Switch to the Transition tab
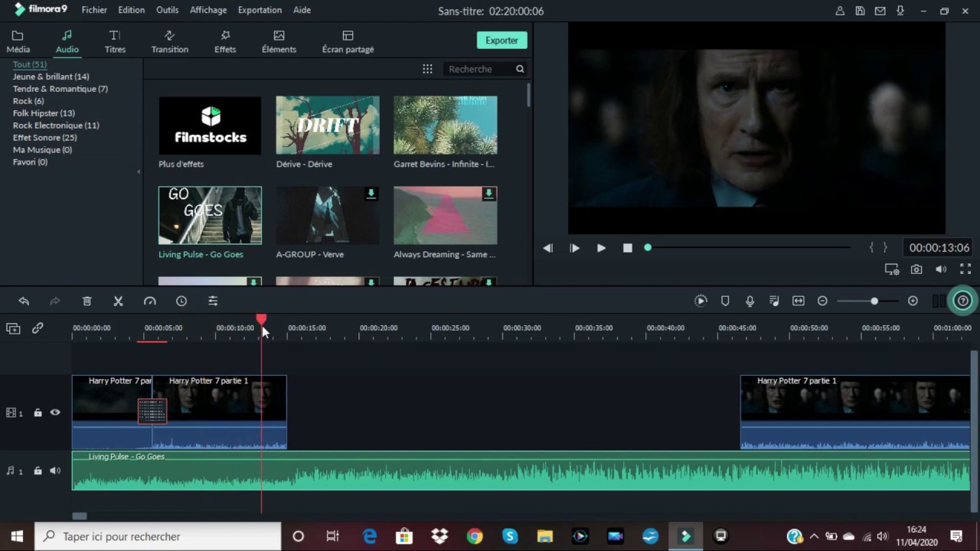The width and height of the screenshot is (980, 551). 170,42
